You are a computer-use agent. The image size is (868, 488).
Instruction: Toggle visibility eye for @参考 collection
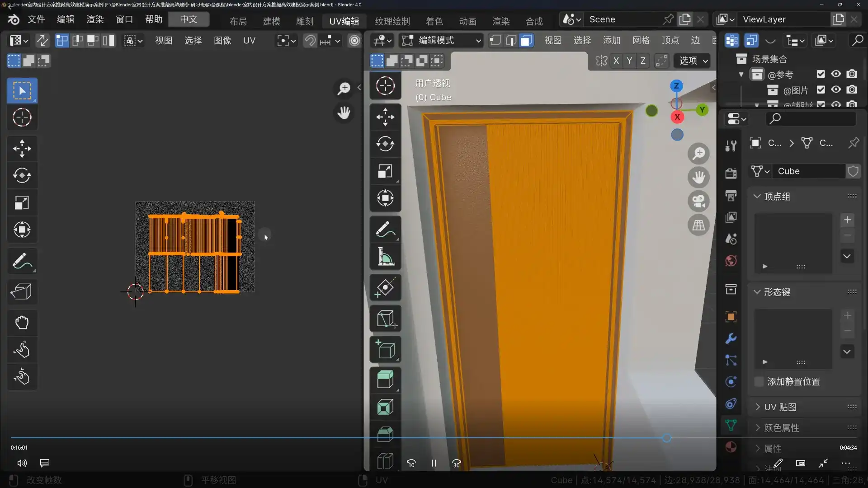pos(836,74)
